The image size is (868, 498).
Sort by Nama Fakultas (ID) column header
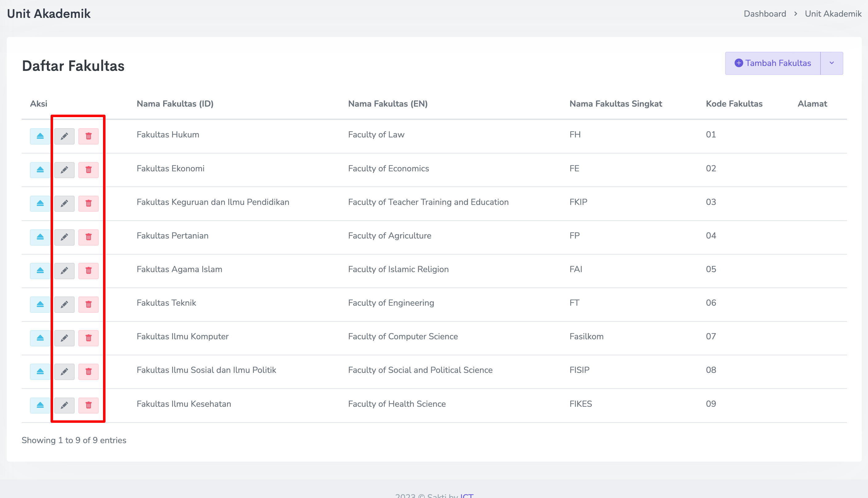175,104
